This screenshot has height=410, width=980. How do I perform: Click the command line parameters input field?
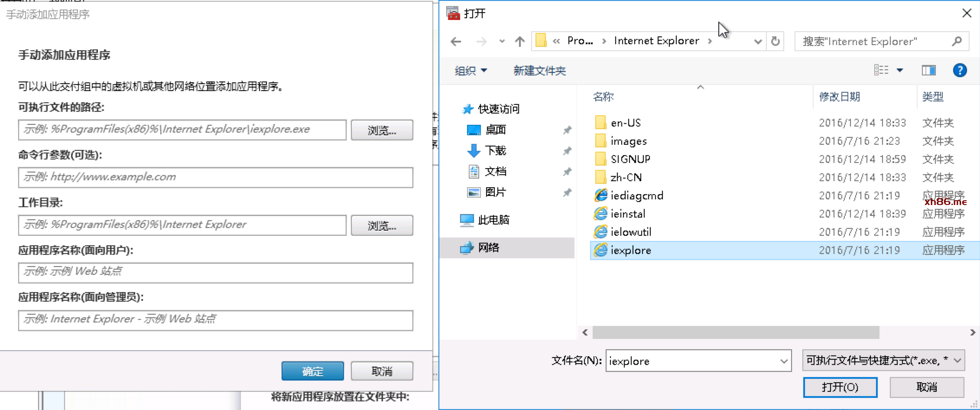click(x=215, y=178)
